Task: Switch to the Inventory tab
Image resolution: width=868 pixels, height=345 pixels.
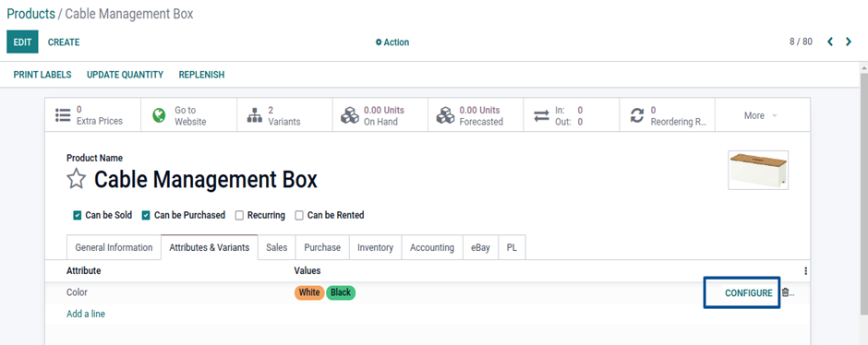Action: (375, 247)
